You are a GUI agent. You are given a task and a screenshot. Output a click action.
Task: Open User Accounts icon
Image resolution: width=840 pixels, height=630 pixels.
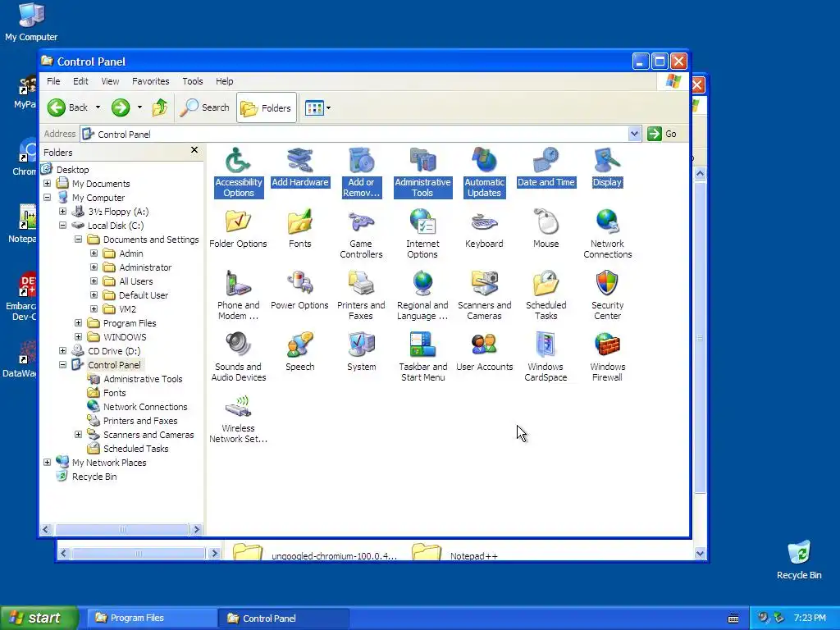(x=484, y=352)
